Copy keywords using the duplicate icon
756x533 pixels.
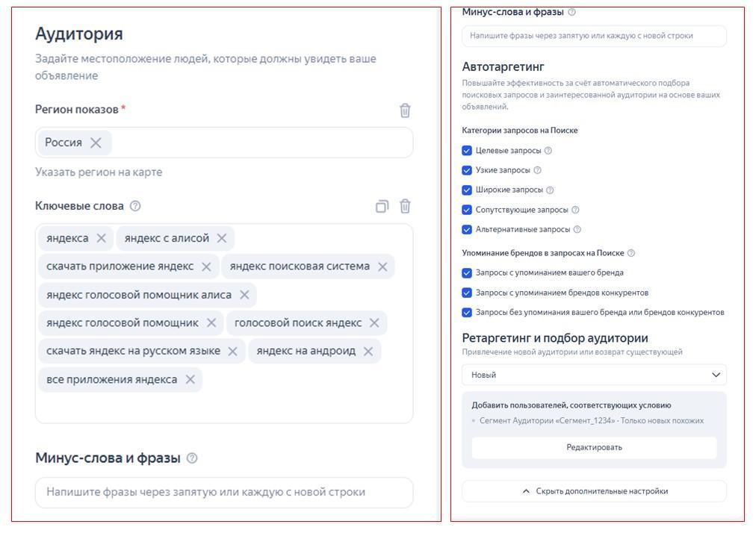click(382, 206)
